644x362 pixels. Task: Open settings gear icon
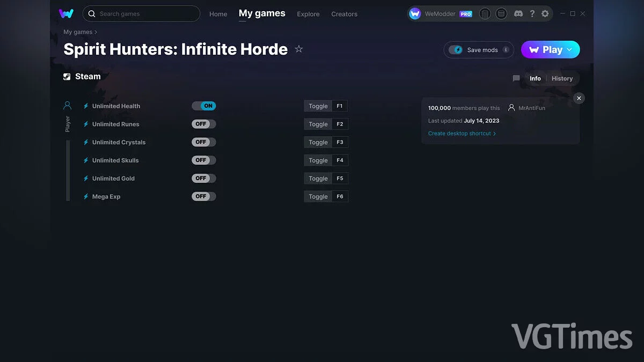pyautogui.click(x=545, y=13)
